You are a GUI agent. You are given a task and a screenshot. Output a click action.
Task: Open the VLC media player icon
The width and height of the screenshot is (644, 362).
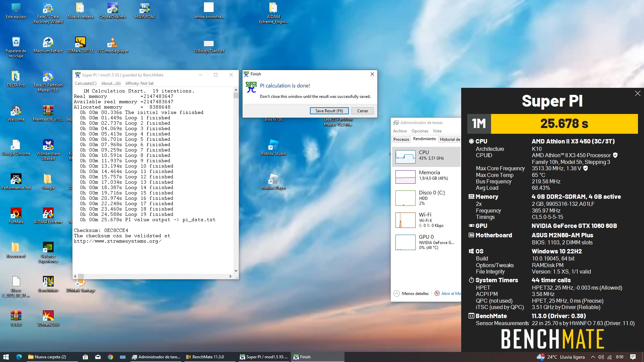coord(112,45)
